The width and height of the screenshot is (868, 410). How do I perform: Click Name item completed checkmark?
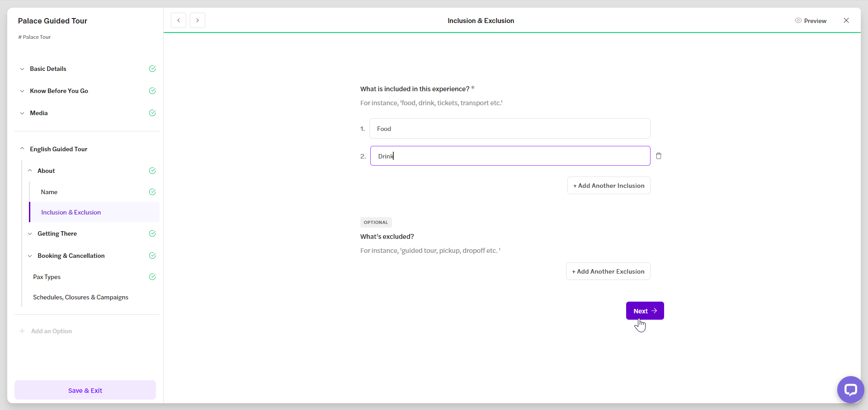coord(152,192)
